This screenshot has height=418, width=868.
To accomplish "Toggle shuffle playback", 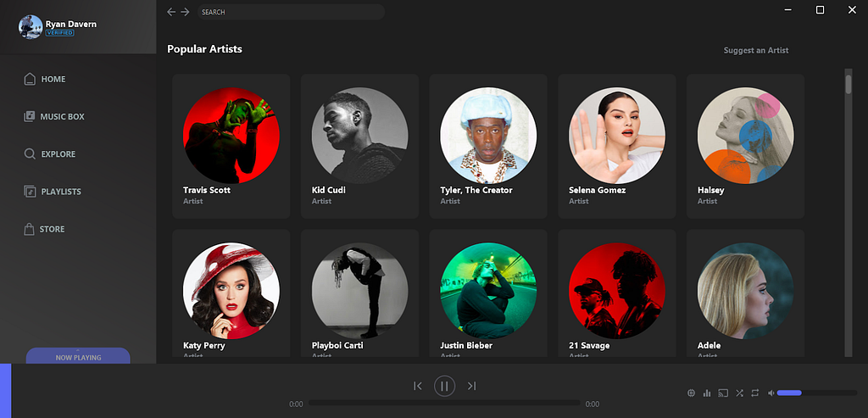I will [x=739, y=393].
